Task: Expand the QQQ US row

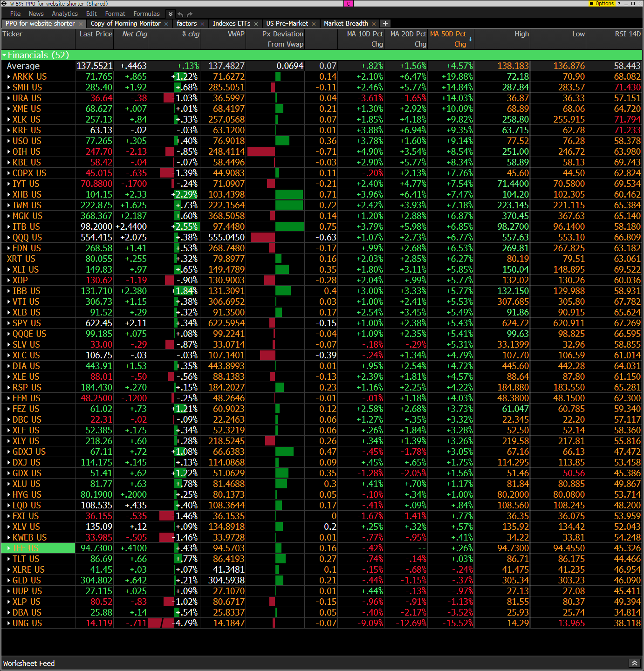Action: pyautogui.click(x=9, y=238)
